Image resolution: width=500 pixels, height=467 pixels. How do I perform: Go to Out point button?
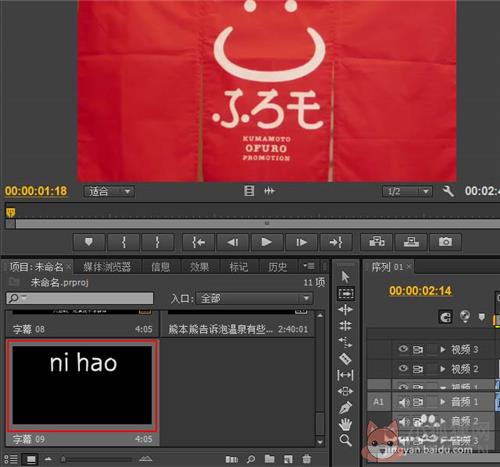click(x=336, y=242)
